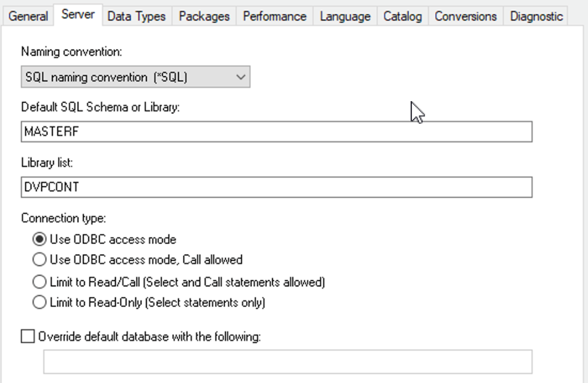The image size is (588, 383).
Task: Click the Override default database label text
Action: [149, 337]
